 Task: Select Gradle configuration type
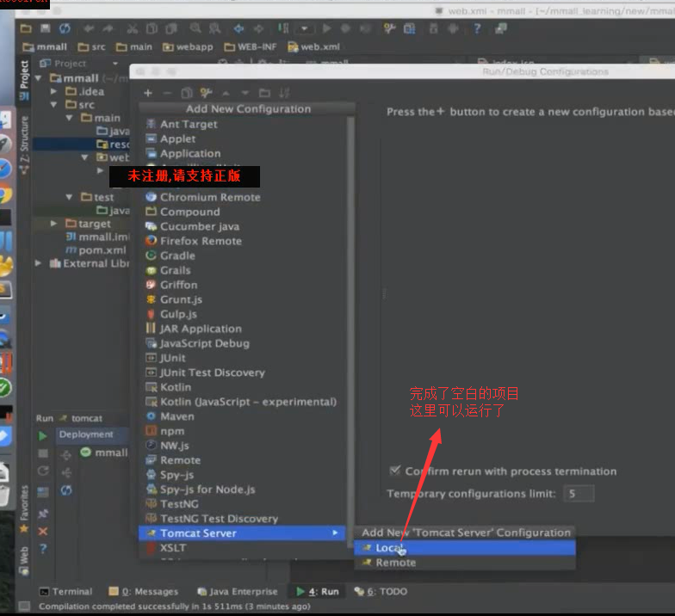pos(242,256)
